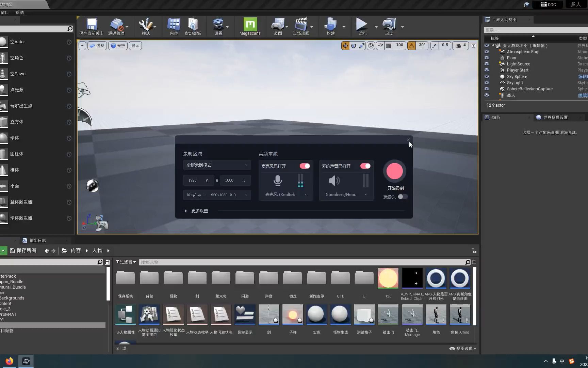
Task: Enable the 摄像头 camera toggle
Action: (403, 197)
